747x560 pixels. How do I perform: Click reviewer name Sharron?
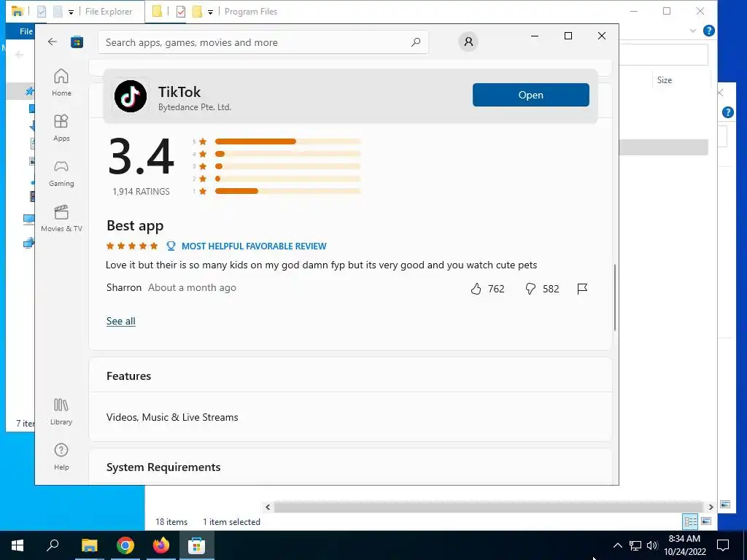(x=124, y=287)
